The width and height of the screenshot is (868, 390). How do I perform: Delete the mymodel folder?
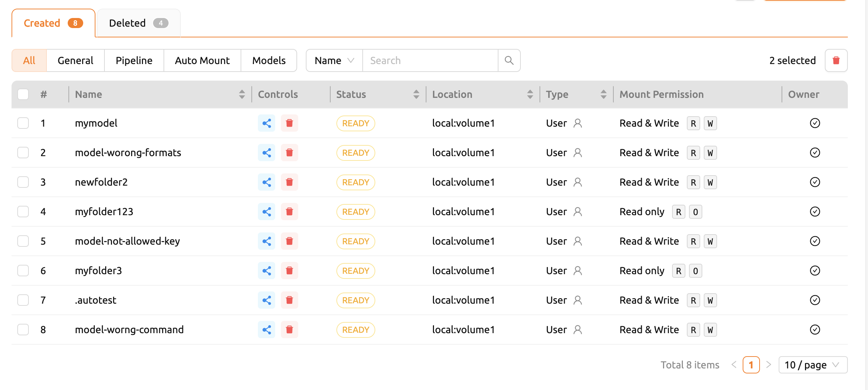tap(289, 123)
